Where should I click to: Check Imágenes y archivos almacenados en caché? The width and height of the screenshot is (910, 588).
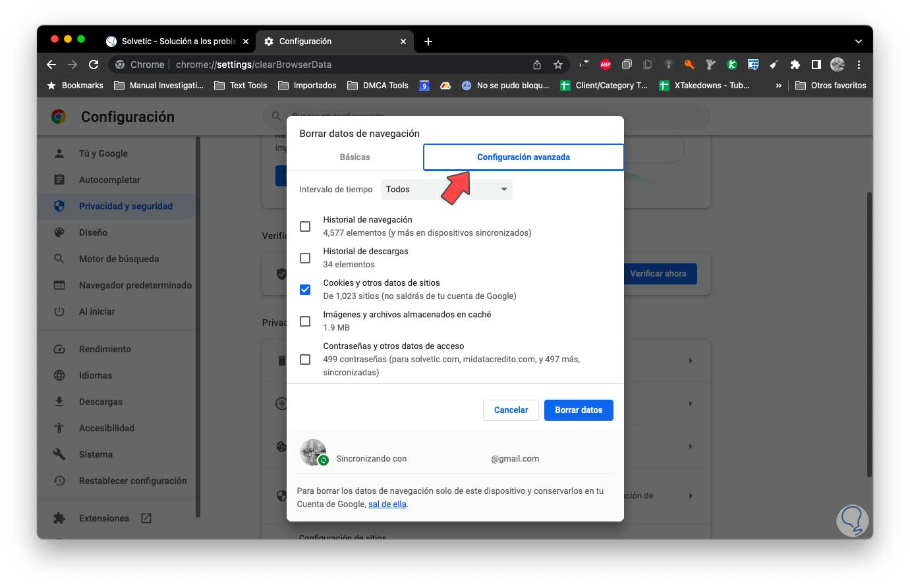coord(305,321)
